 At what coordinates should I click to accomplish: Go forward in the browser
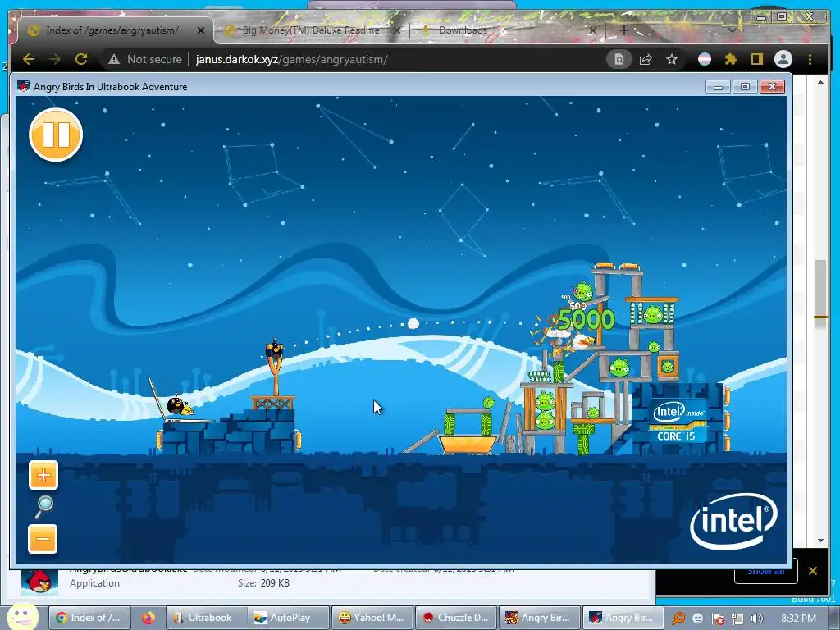point(55,59)
